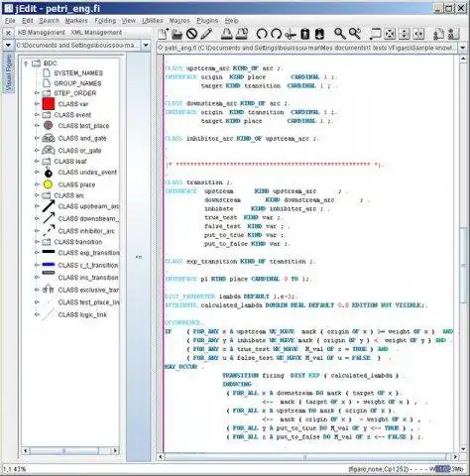Click the New File toolbar icon
This screenshot has height=476, width=470.
[164, 34]
